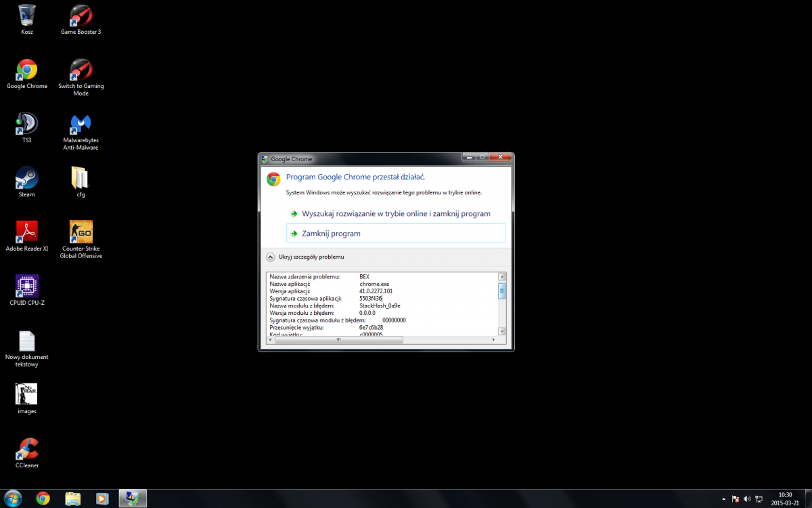Close the Google Chrome error dialog

click(500, 157)
